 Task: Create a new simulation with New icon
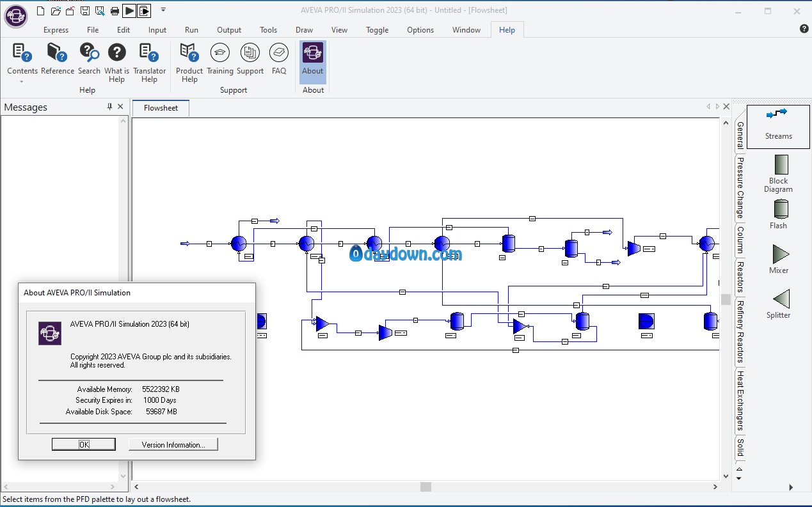click(x=41, y=10)
